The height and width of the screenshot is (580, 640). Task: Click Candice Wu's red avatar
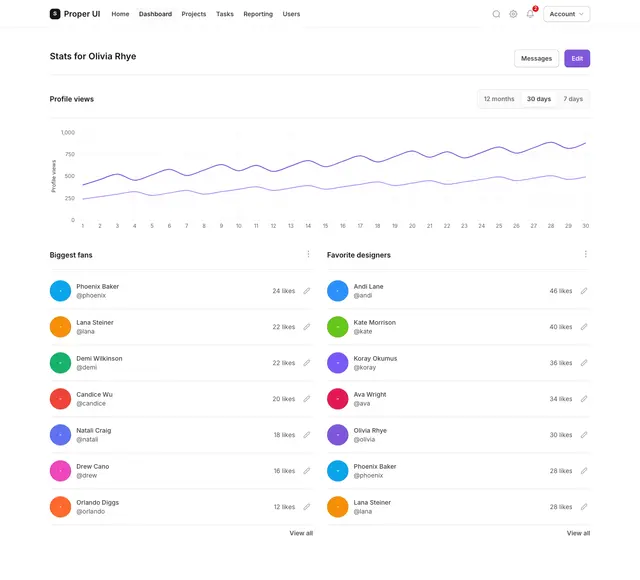[60, 398]
